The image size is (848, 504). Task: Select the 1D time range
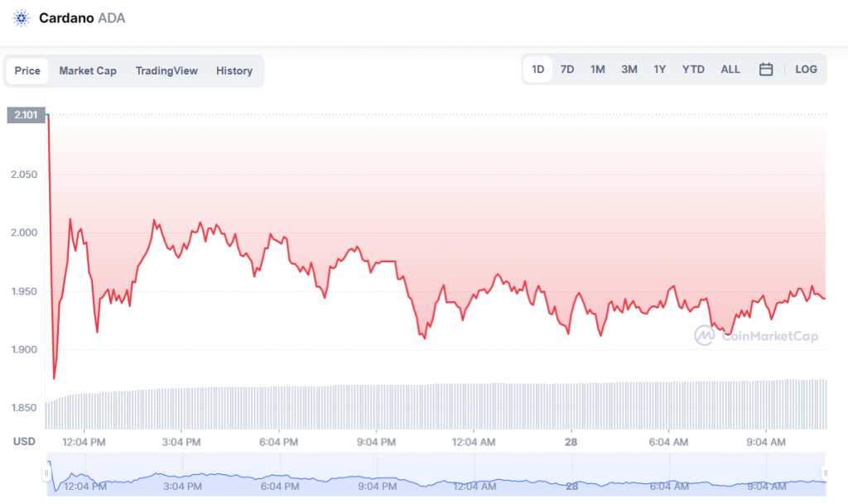coord(537,70)
